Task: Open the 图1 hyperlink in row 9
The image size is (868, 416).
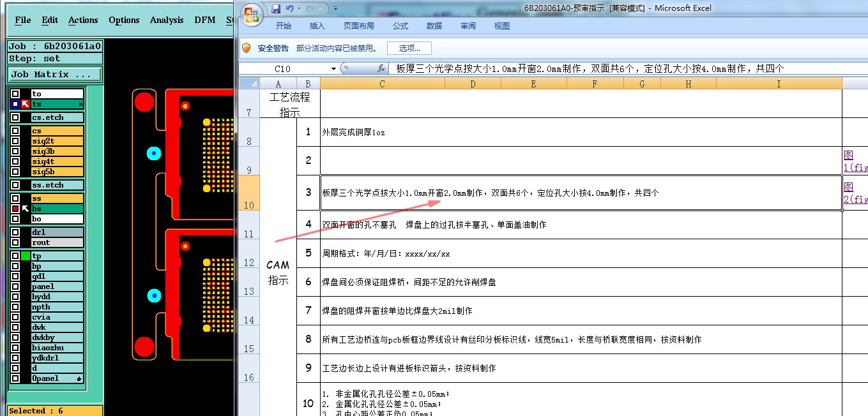Action: click(855, 161)
